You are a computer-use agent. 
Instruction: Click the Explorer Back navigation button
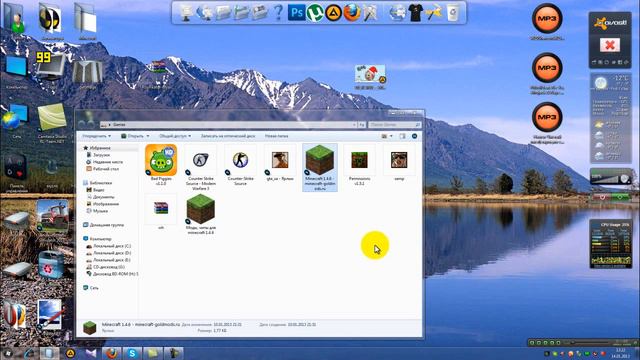[x=81, y=124]
